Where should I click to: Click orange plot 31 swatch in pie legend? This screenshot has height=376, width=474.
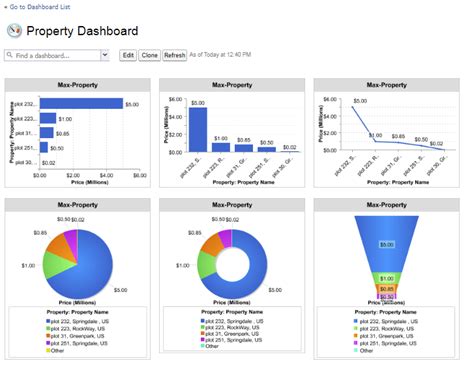[48, 336]
